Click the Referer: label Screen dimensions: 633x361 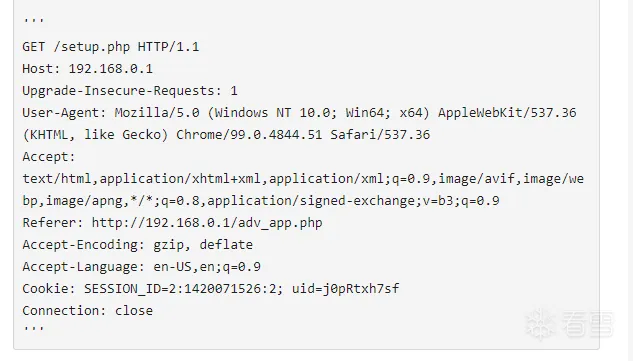pyautogui.click(x=53, y=223)
